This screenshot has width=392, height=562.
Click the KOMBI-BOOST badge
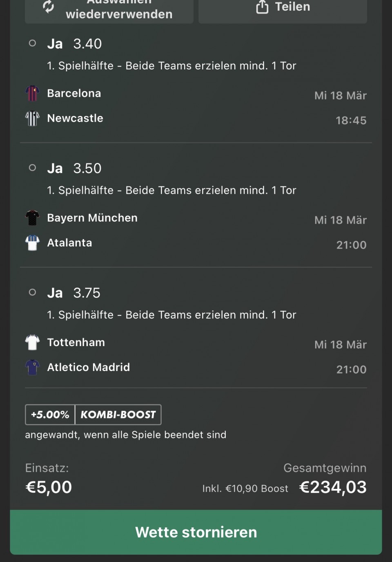[x=118, y=415]
